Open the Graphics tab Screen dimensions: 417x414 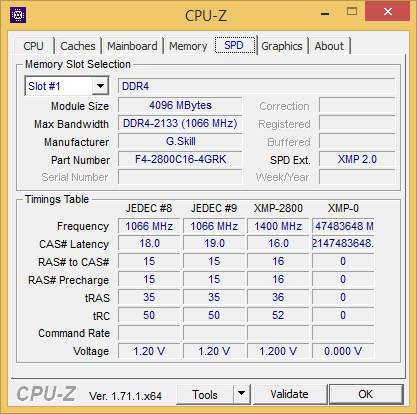282,46
